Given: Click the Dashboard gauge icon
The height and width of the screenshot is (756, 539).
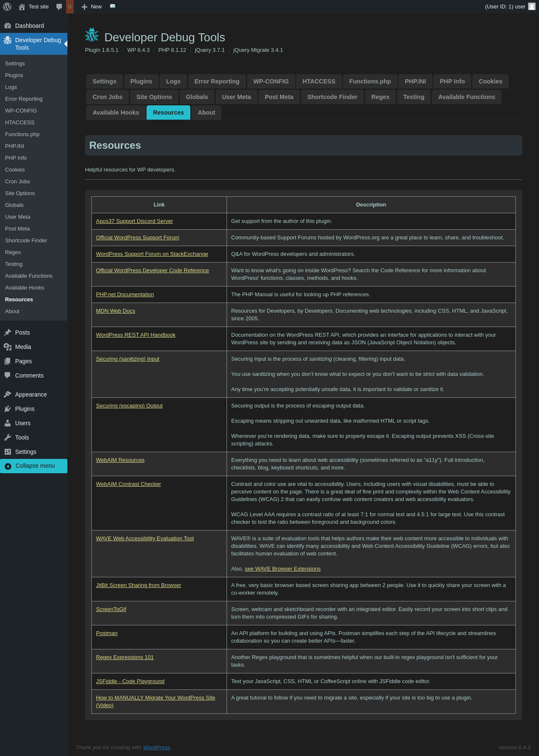Looking at the screenshot, I should [x=8, y=26].
